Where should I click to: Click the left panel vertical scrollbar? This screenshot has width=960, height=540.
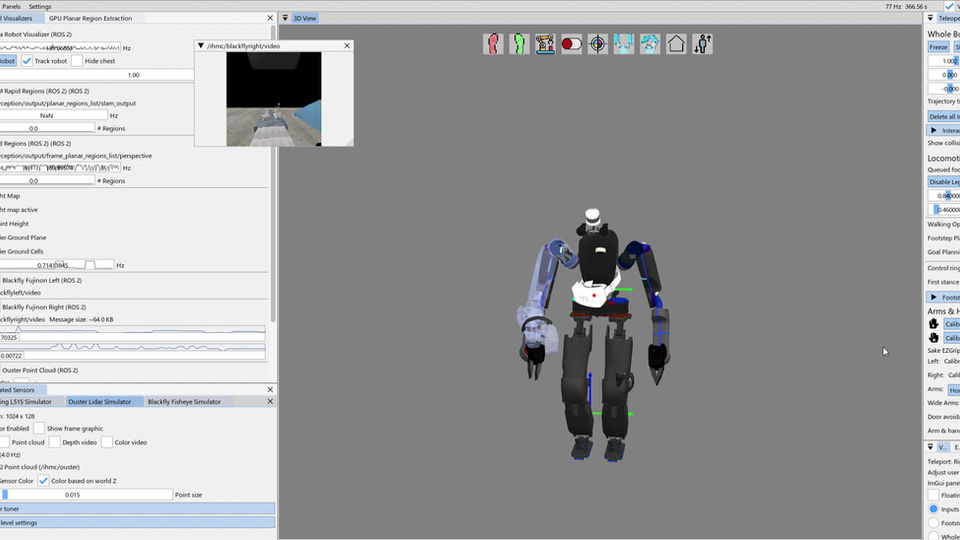[x=272, y=173]
